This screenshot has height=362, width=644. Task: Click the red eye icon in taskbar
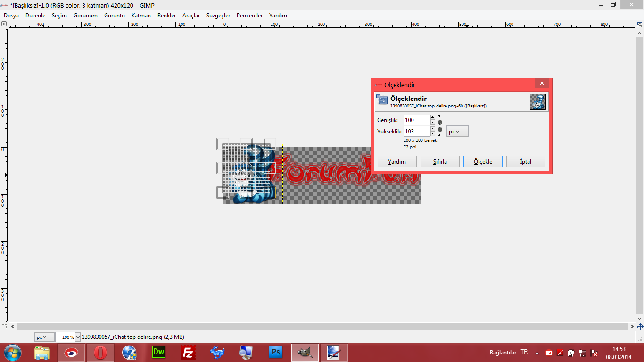[x=71, y=353]
